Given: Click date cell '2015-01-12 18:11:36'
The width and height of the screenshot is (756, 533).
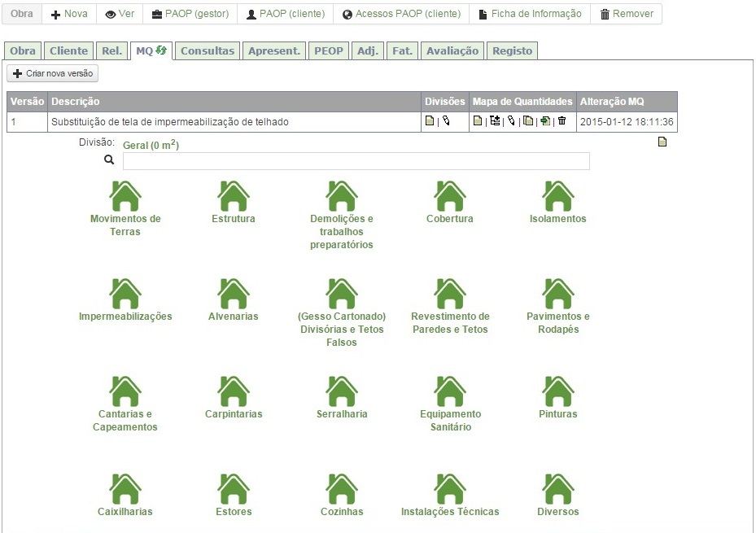Looking at the screenshot, I should coord(627,122).
